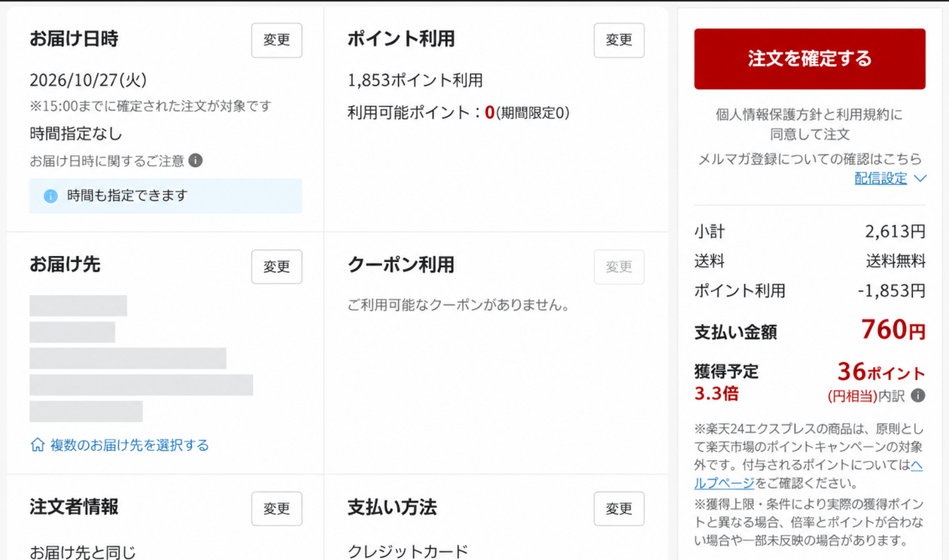
Task: Click ご利用可能なクーポンがありません message
Action: (x=458, y=306)
